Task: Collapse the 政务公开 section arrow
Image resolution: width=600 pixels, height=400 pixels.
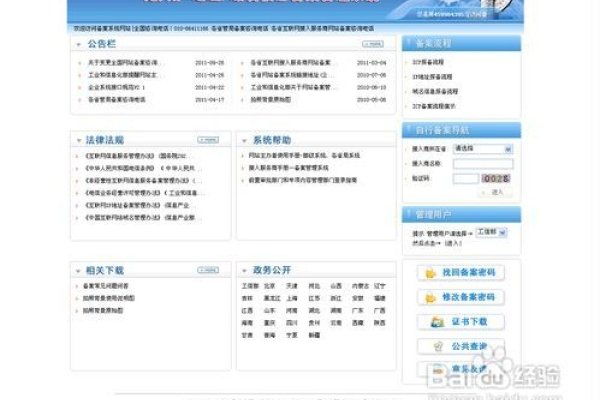Action: (x=244, y=271)
